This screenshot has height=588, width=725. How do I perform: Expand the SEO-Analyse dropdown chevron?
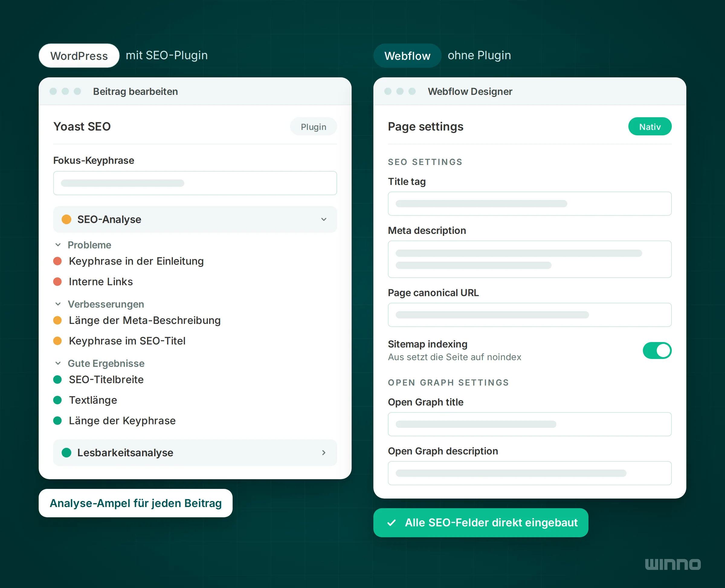pyautogui.click(x=324, y=219)
